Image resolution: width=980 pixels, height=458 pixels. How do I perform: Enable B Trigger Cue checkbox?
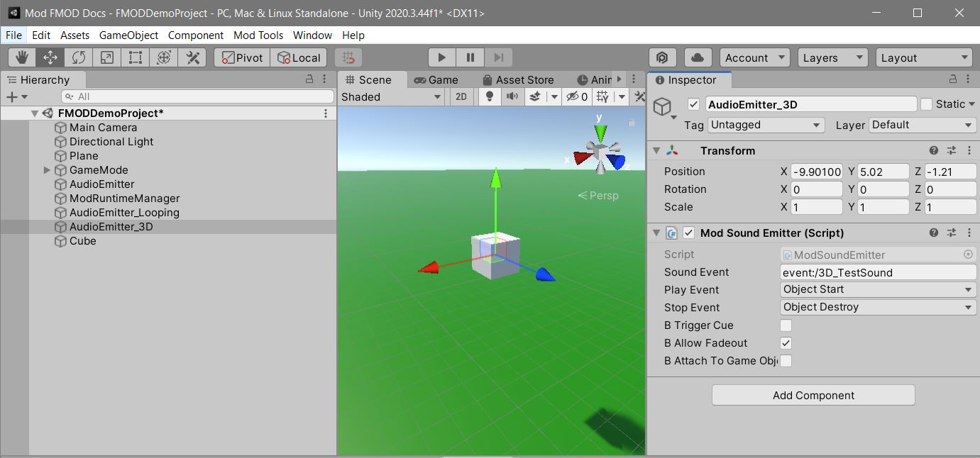pyautogui.click(x=788, y=325)
